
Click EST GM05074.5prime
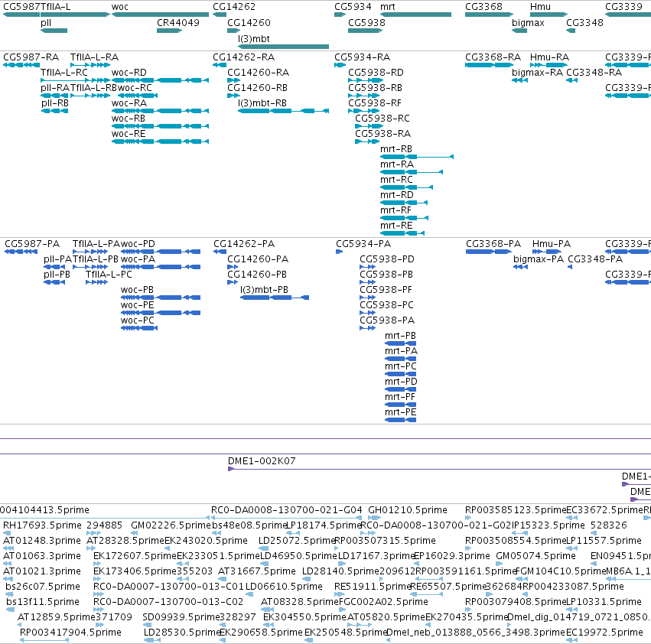coord(500,564)
